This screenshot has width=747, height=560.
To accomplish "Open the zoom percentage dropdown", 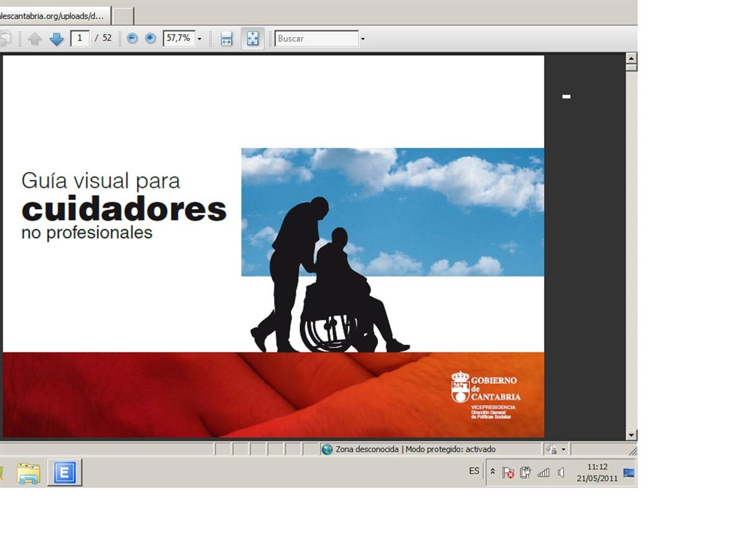I will pos(199,39).
